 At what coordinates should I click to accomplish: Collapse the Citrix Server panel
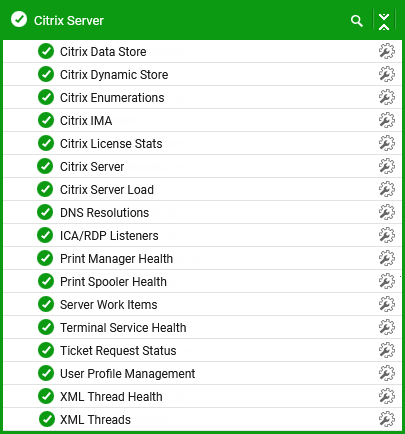pyautogui.click(x=384, y=21)
